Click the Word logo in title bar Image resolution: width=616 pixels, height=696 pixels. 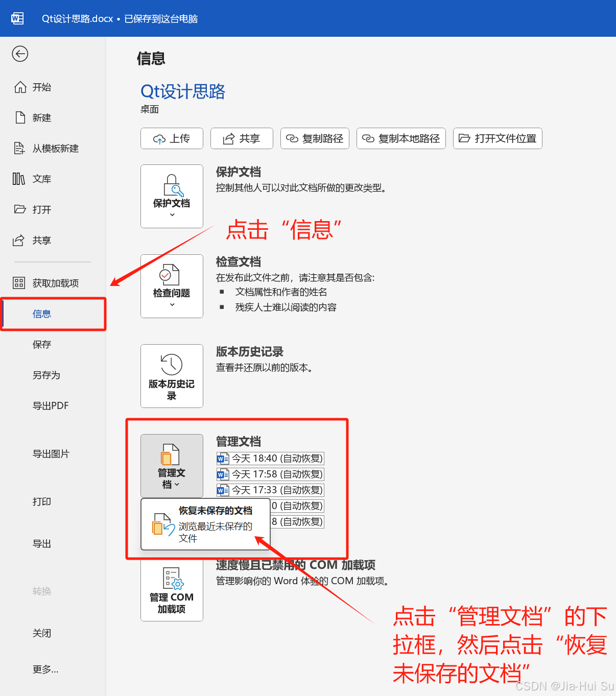(17, 18)
